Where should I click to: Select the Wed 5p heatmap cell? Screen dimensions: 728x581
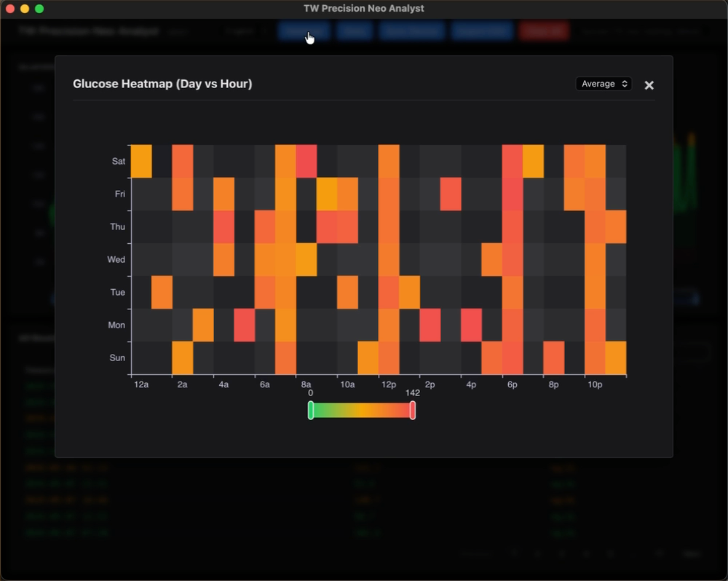click(491, 260)
